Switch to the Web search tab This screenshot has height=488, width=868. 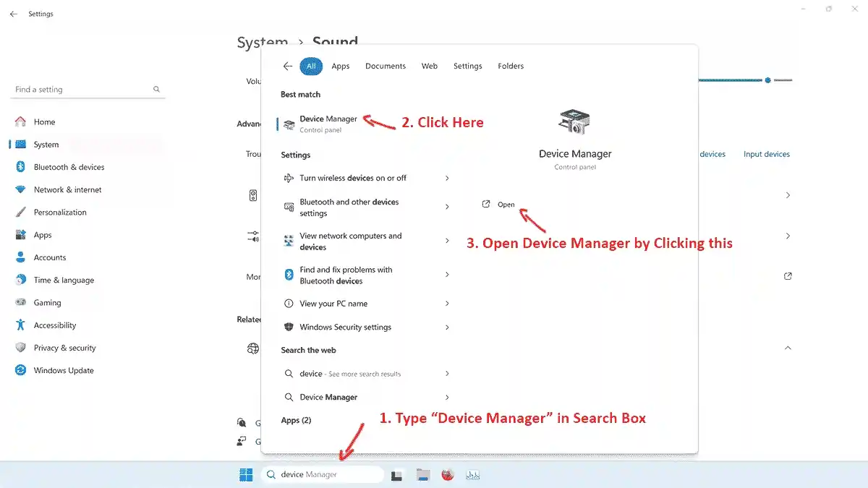(430, 66)
